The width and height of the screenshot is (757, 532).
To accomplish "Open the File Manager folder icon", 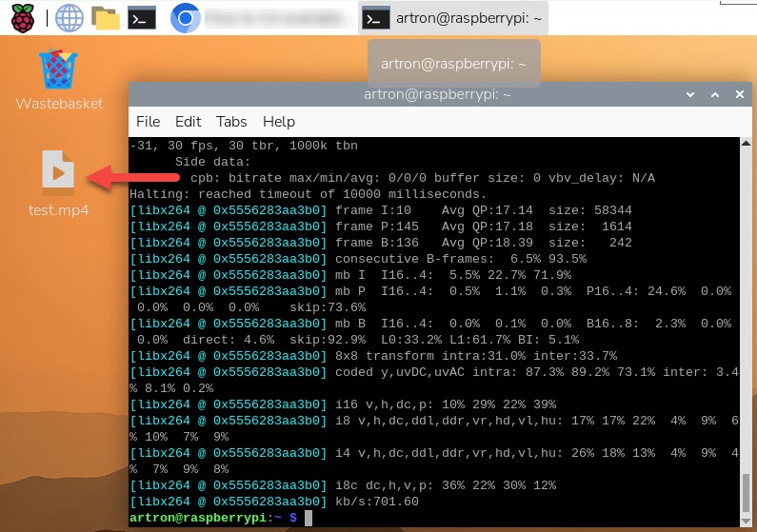I will 106,17.
